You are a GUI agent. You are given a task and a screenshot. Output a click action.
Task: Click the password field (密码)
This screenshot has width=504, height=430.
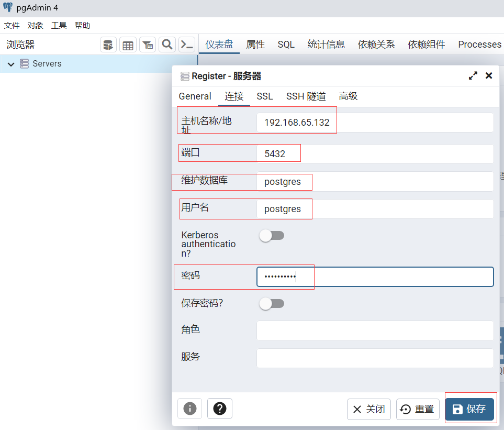(375, 277)
